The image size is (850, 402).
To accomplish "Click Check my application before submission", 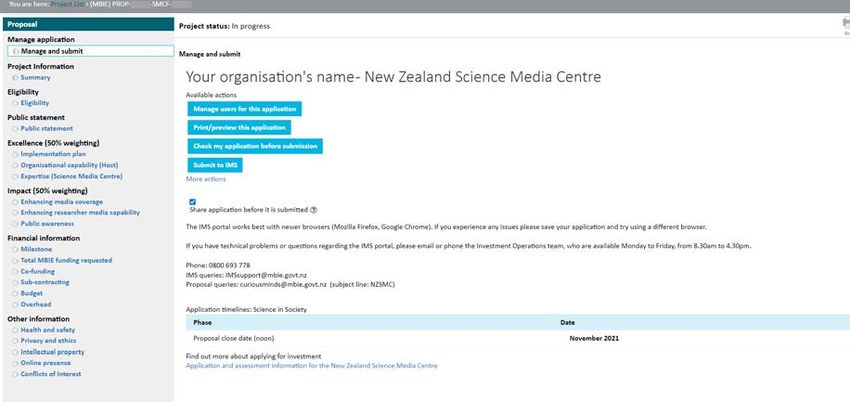I will coord(255,146).
